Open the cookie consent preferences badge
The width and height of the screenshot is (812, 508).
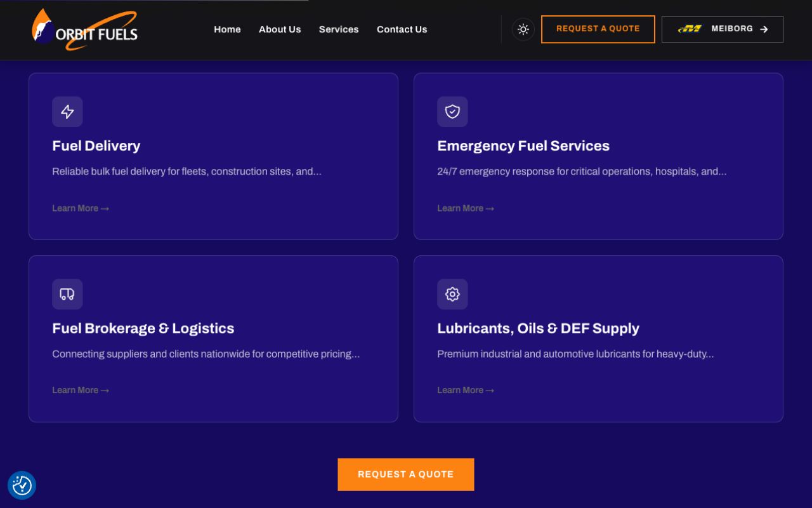click(x=22, y=485)
